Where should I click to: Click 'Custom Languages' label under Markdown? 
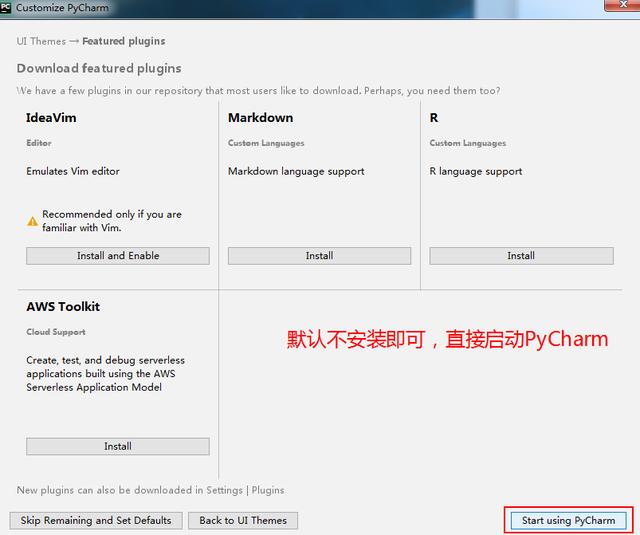click(266, 143)
